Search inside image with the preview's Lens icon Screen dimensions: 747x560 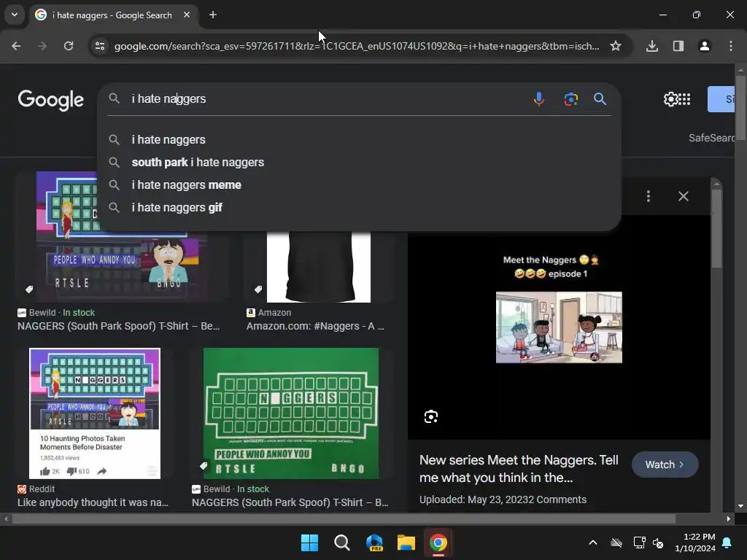coord(431,416)
